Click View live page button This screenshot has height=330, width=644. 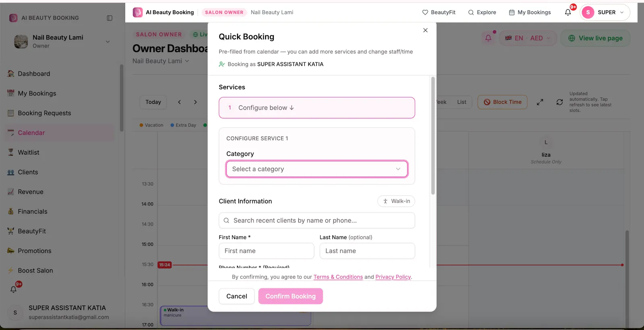click(x=595, y=38)
